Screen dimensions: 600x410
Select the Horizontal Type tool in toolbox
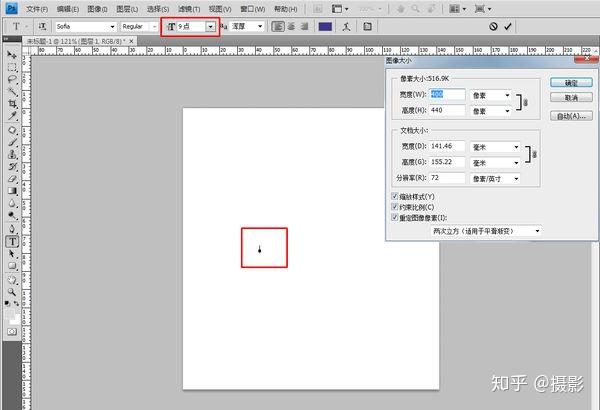12,242
